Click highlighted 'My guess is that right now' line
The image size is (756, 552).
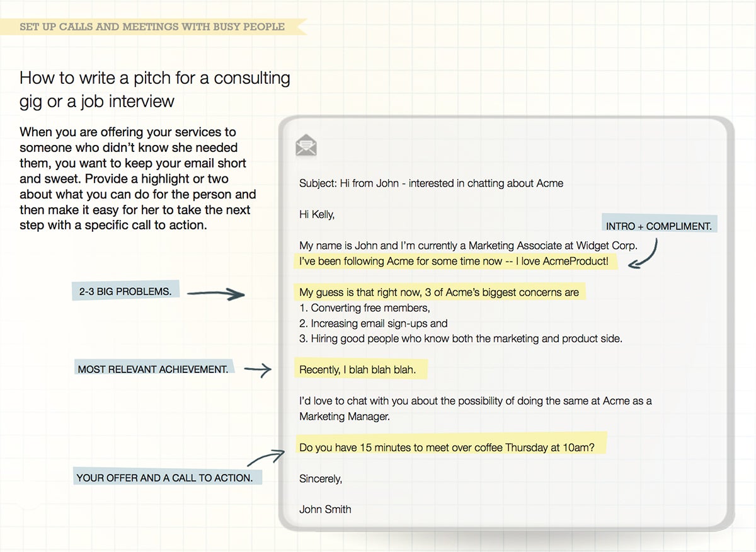pos(438,292)
